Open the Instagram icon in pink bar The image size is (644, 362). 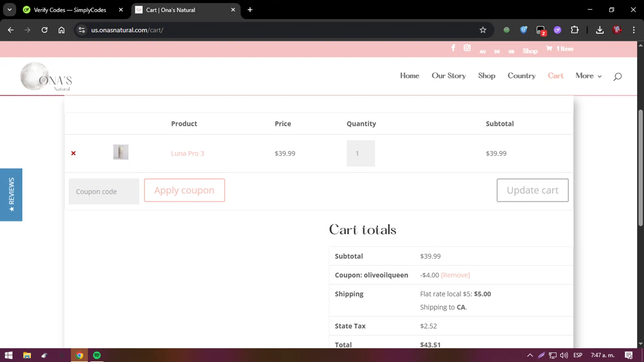(x=467, y=48)
